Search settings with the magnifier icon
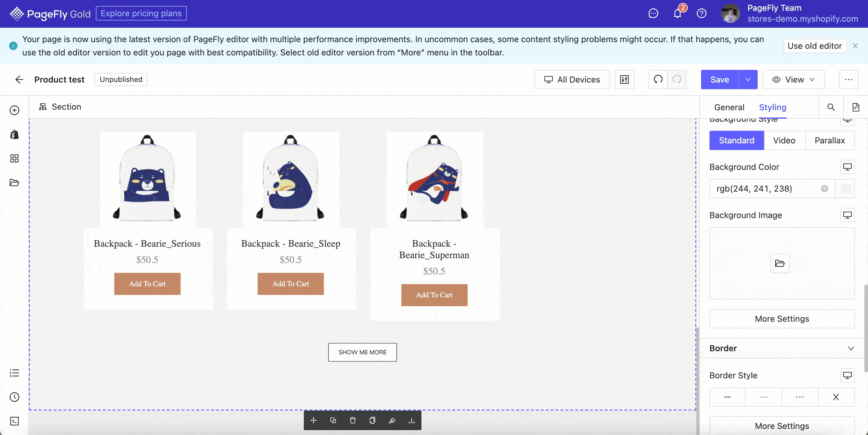The image size is (868, 435). pos(831,107)
